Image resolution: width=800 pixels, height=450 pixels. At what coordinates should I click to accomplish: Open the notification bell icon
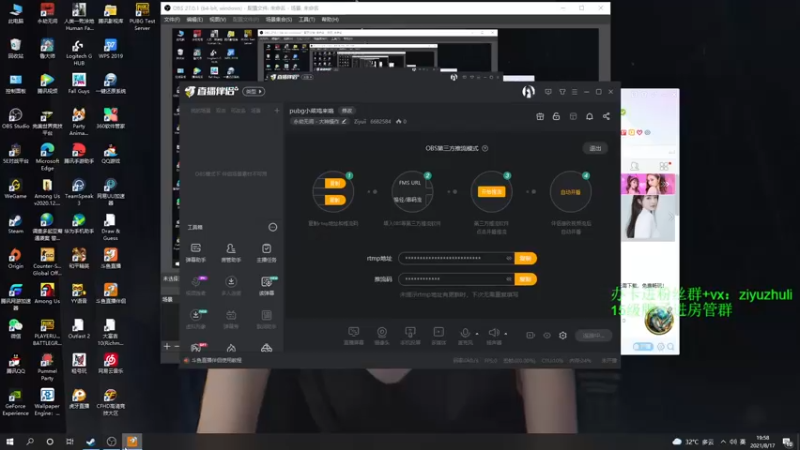tap(589, 116)
